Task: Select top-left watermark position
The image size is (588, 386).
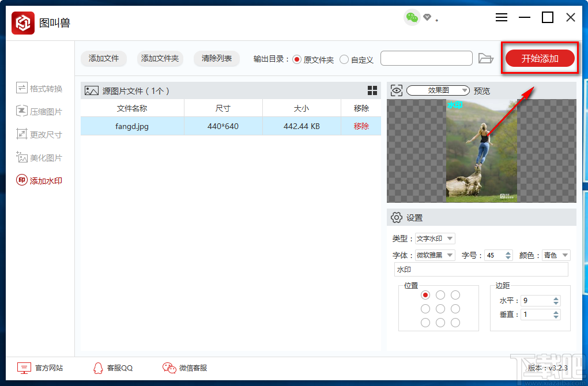Action: (x=425, y=295)
